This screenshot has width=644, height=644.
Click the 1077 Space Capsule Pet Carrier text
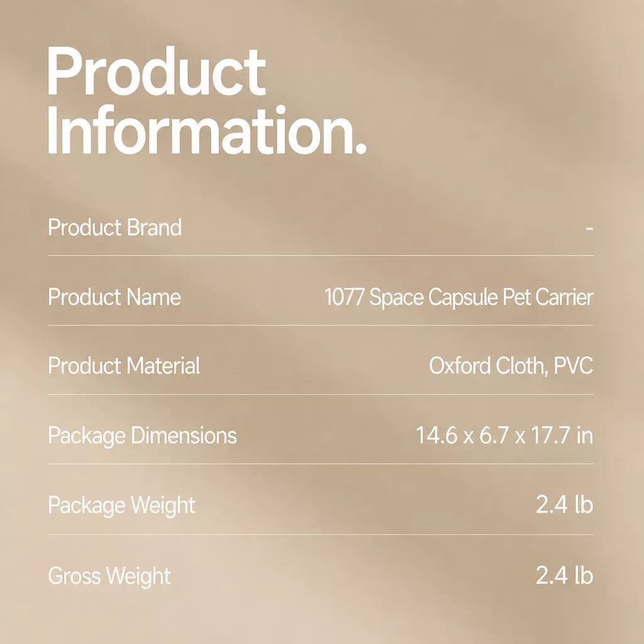point(458,297)
